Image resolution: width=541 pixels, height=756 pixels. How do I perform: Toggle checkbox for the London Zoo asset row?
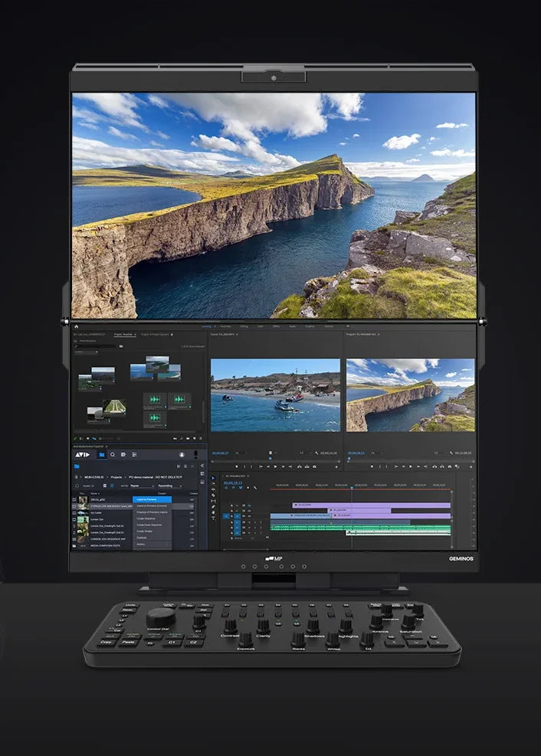pyautogui.click(x=75, y=519)
